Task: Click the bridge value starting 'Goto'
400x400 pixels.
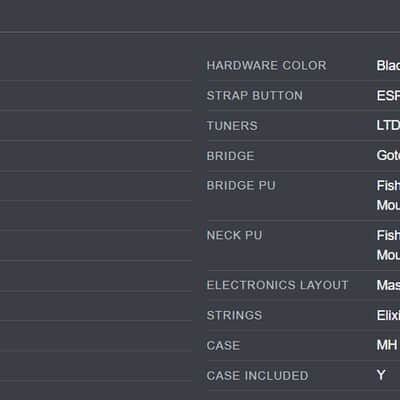Action: tap(388, 155)
